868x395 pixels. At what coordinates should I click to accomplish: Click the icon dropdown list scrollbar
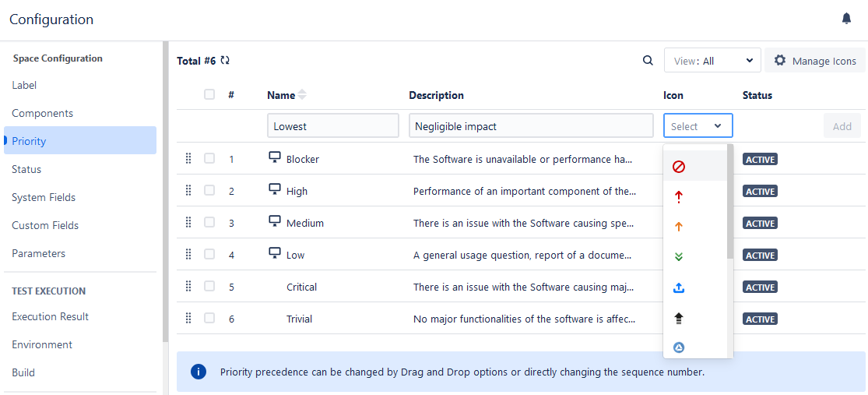point(729,203)
